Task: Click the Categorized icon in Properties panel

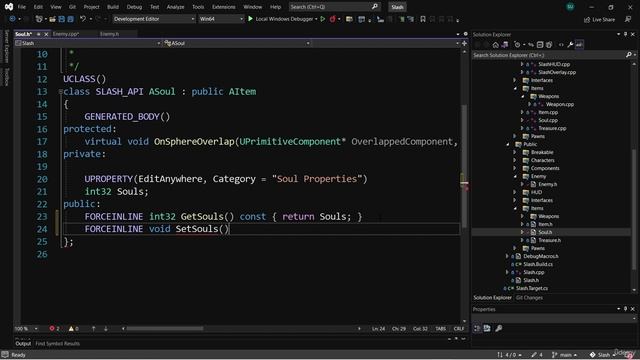Action: tap(478, 328)
